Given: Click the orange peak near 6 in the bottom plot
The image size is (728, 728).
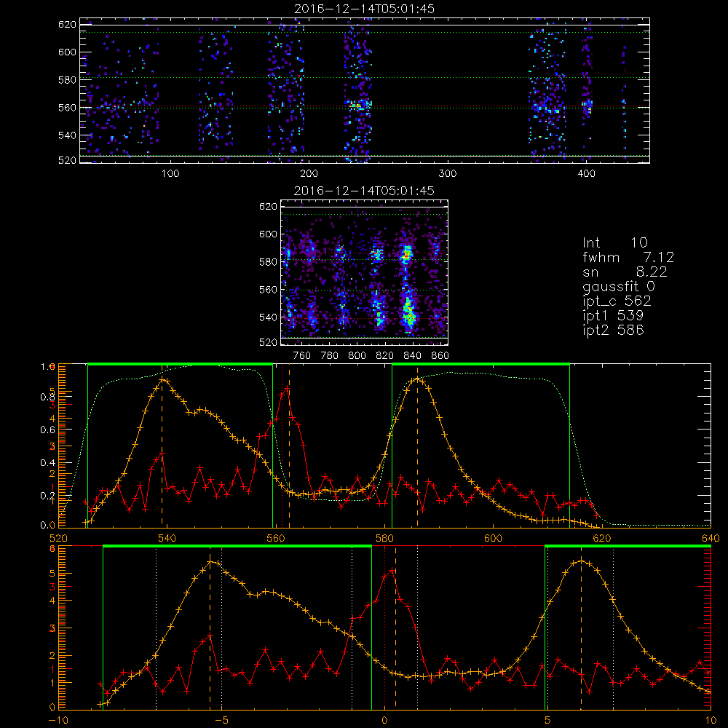Looking at the screenshot, I should click(x=581, y=561).
